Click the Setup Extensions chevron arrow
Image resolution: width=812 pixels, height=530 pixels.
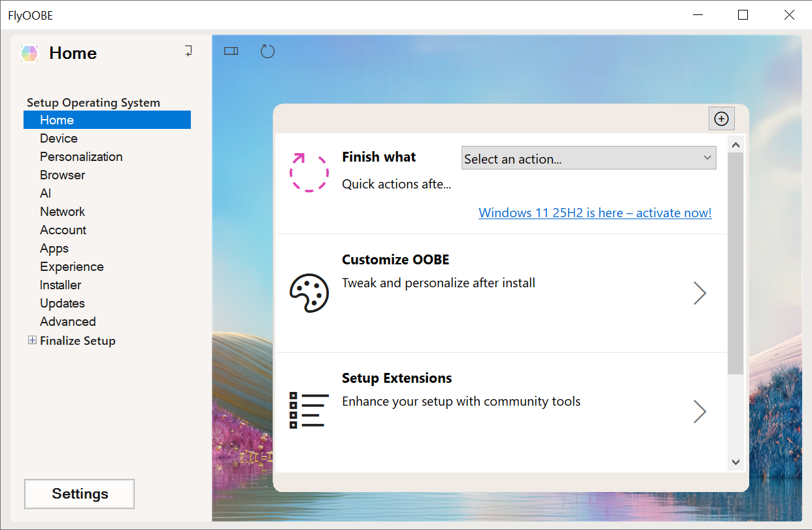[700, 412]
